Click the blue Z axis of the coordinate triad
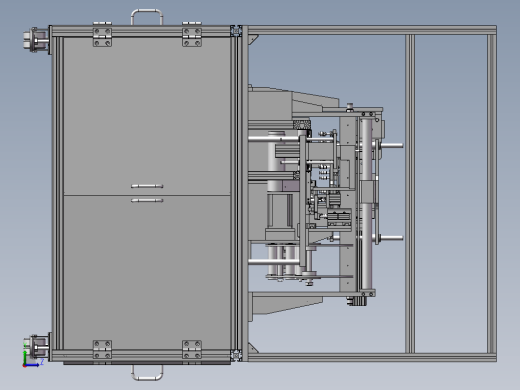This screenshot has height=390, width=520. pos(32,365)
